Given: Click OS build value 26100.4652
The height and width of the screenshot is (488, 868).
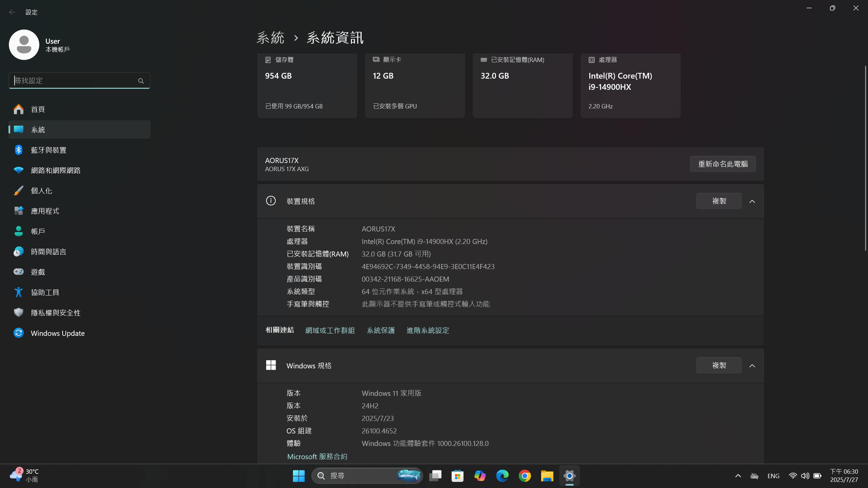Looking at the screenshot, I should 379,431.
